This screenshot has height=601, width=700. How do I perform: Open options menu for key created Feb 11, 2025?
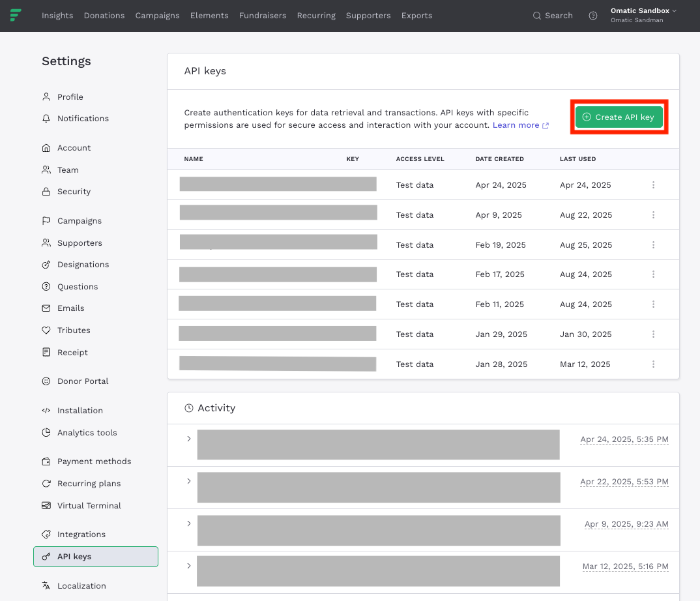point(653,304)
